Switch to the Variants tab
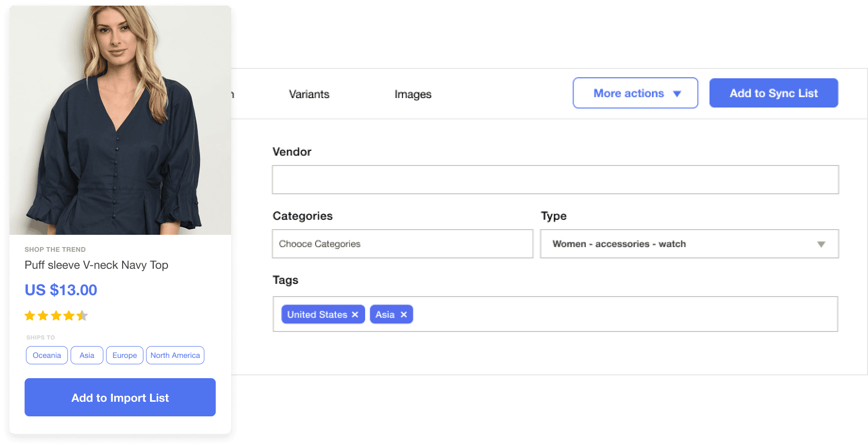This screenshot has width=868, height=447. coord(309,94)
